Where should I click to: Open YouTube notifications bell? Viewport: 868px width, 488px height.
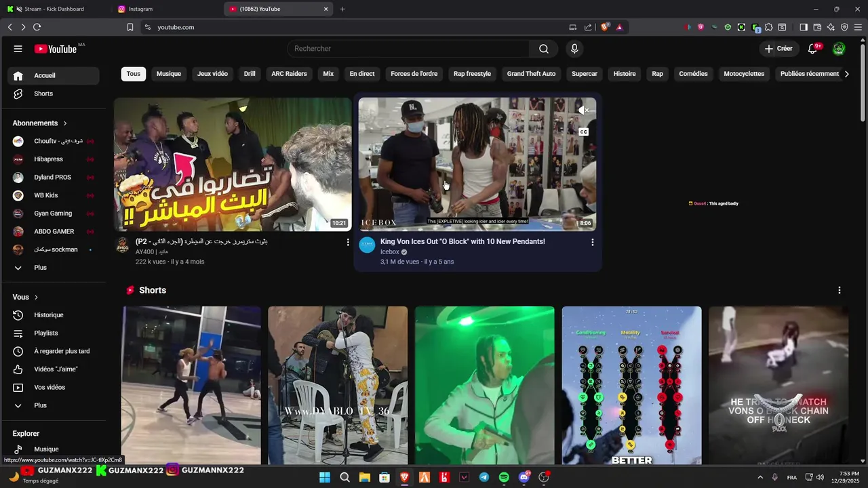click(x=813, y=49)
